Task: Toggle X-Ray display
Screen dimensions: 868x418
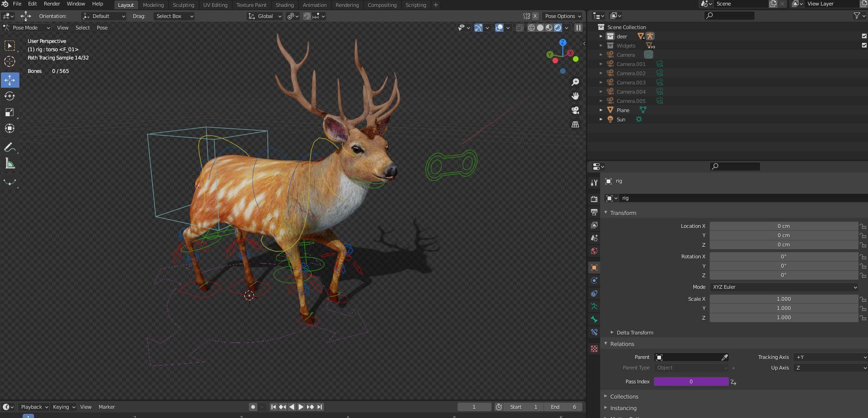Action: (520, 28)
